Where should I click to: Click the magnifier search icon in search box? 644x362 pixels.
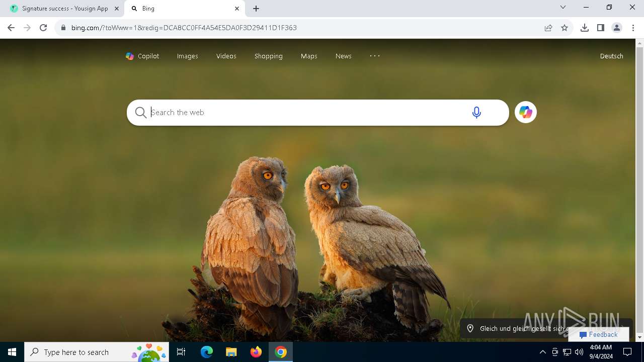click(141, 113)
